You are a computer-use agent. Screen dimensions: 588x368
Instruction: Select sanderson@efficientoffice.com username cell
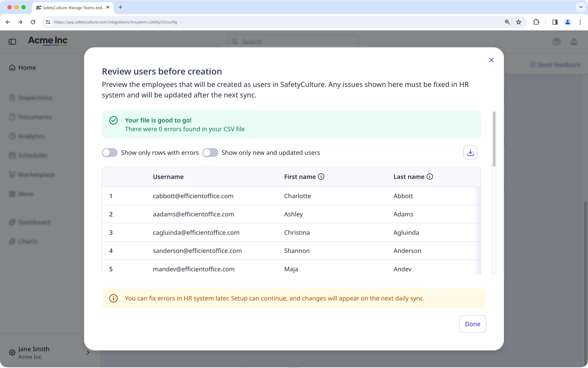pos(197,251)
